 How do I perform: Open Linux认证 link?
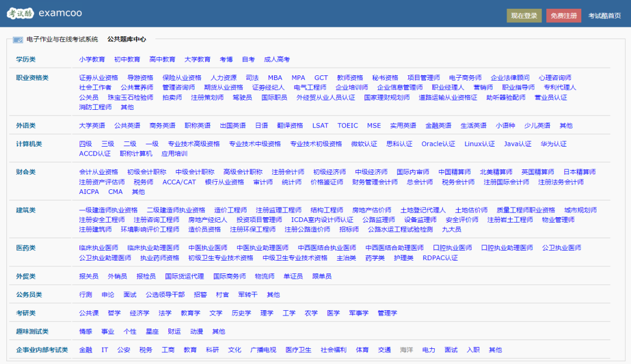(x=479, y=144)
